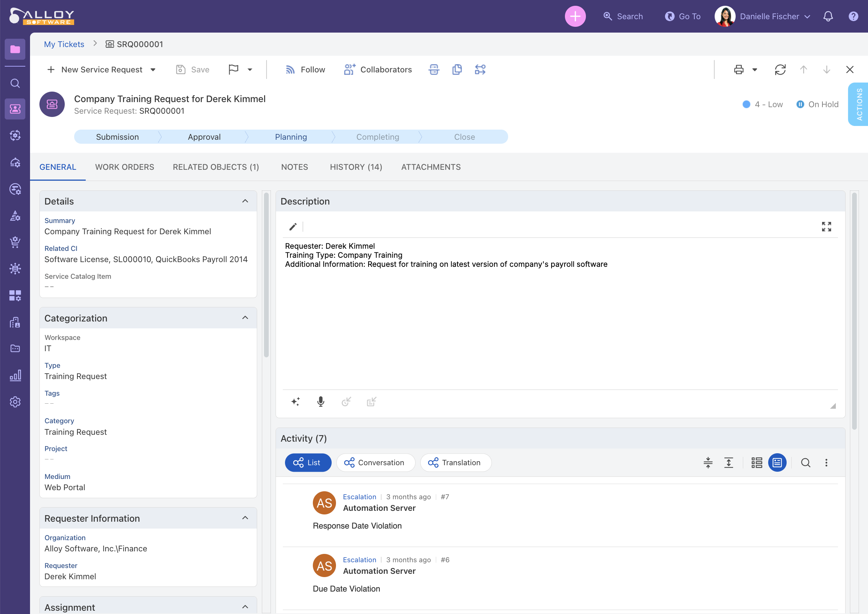Open the ACTIONS side panel tab
868x614 pixels.
point(859,104)
